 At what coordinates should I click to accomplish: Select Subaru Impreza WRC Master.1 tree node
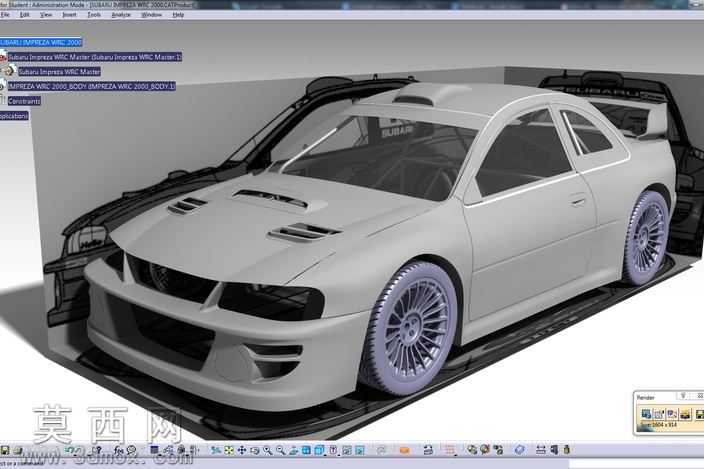(95, 57)
